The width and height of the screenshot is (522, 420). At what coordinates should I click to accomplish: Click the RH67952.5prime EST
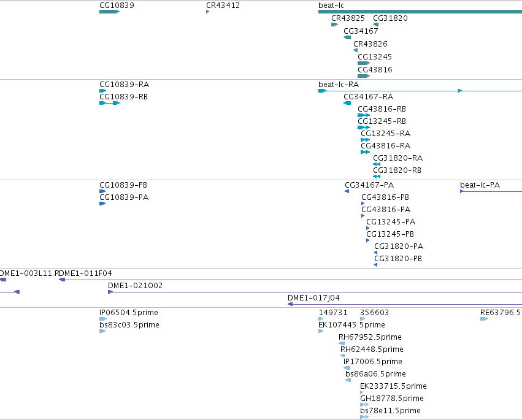click(x=342, y=344)
